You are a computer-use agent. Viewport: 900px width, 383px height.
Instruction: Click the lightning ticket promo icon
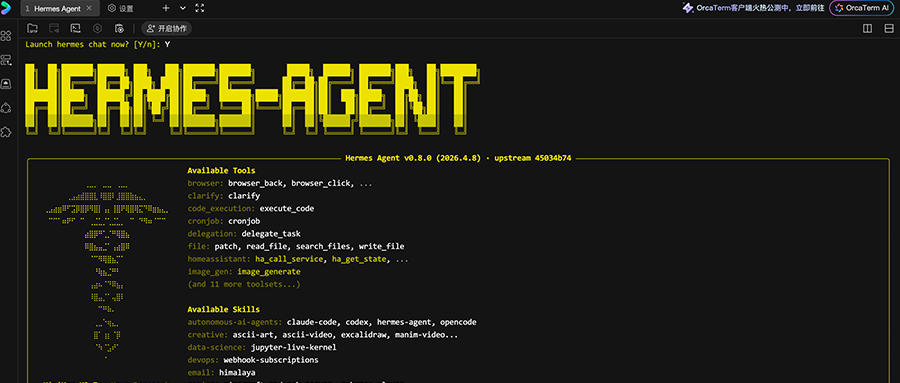[x=688, y=8]
